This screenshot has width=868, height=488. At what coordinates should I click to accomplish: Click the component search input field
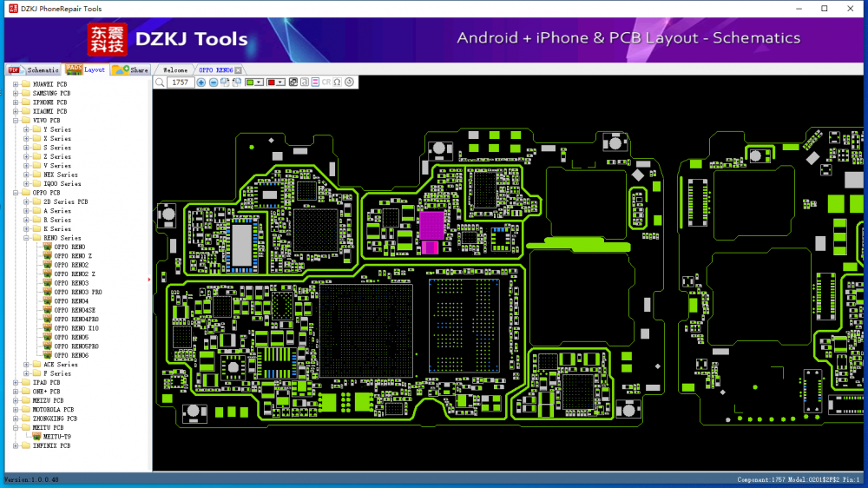(181, 82)
